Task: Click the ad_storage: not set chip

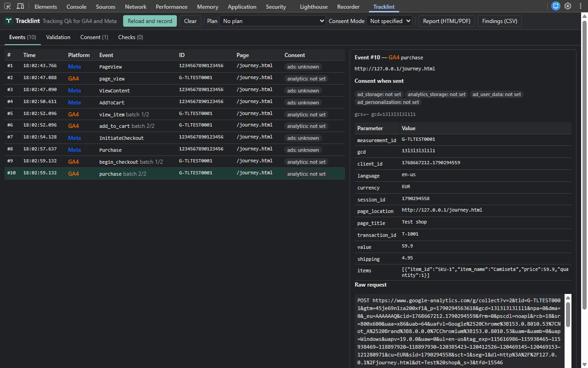Action: pos(379,94)
